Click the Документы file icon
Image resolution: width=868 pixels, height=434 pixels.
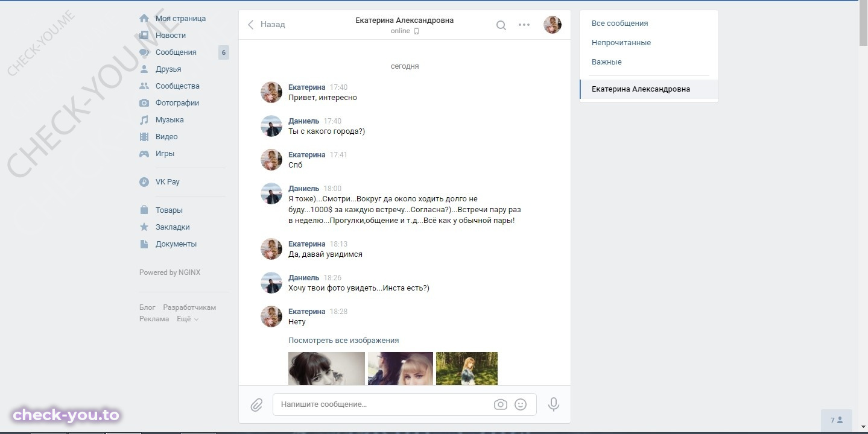144,244
